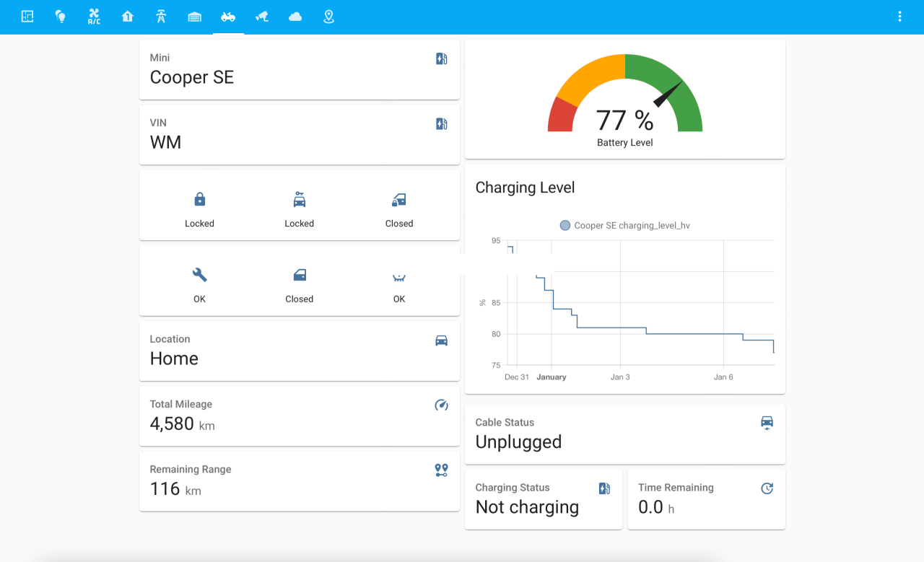
Task: Click the OK icon right of car door
Action: 399,277
